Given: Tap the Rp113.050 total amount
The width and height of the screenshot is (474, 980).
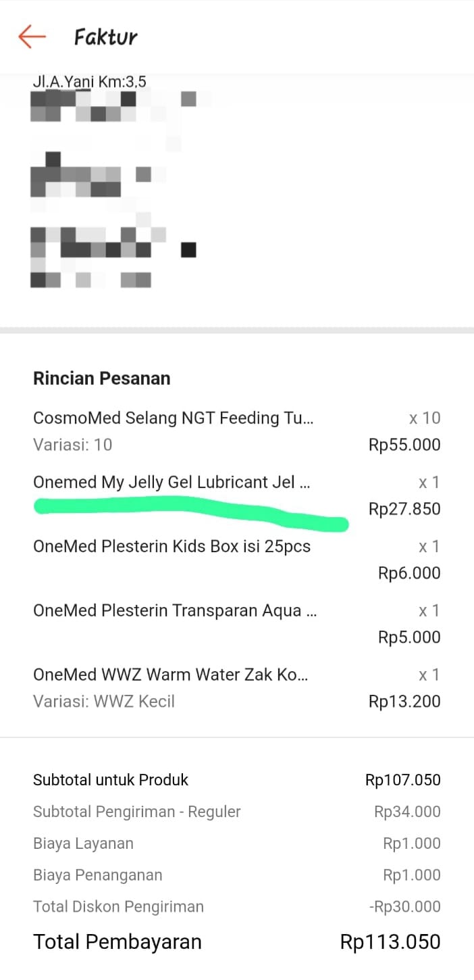Looking at the screenshot, I should [x=390, y=941].
